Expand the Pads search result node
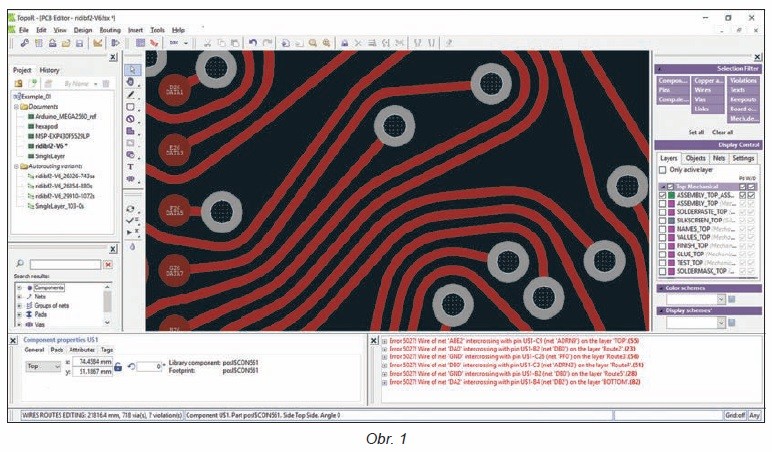772x452 pixels. point(20,315)
